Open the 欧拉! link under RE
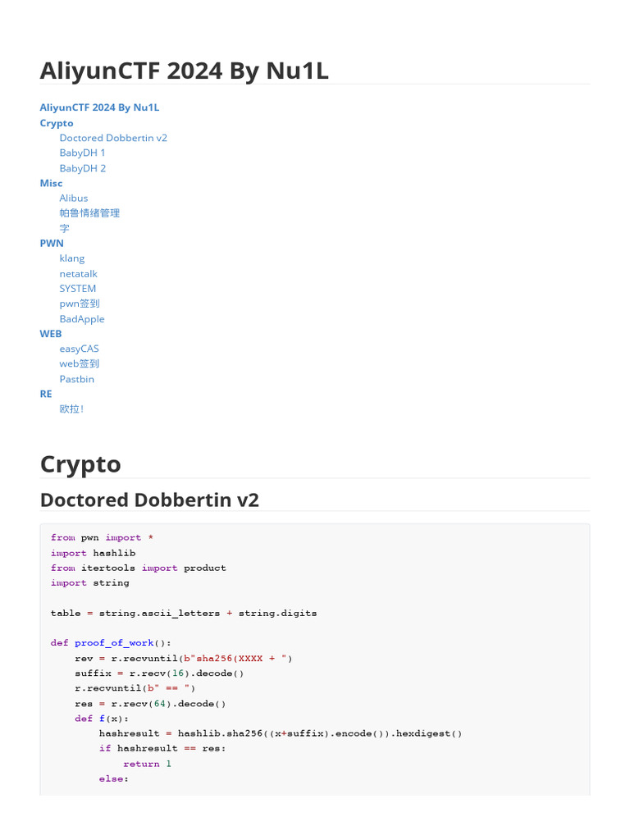This screenshot has width=630, height=840. point(71,409)
